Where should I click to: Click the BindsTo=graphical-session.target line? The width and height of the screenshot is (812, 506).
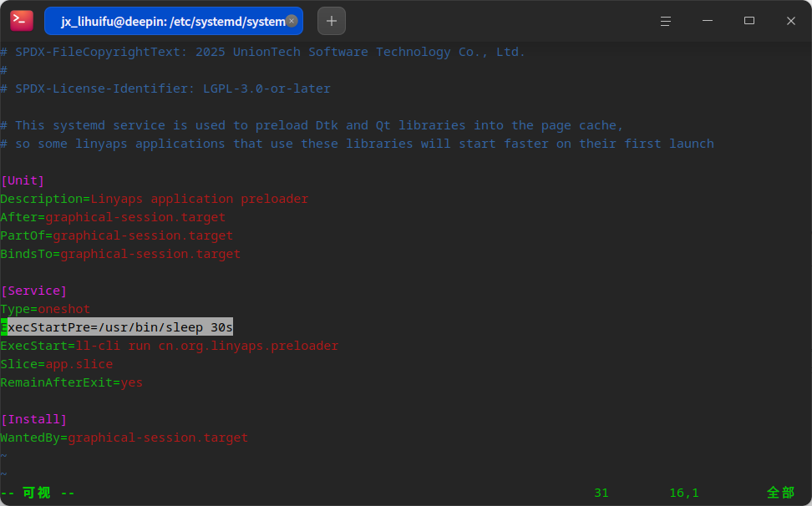[x=120, y=254]
